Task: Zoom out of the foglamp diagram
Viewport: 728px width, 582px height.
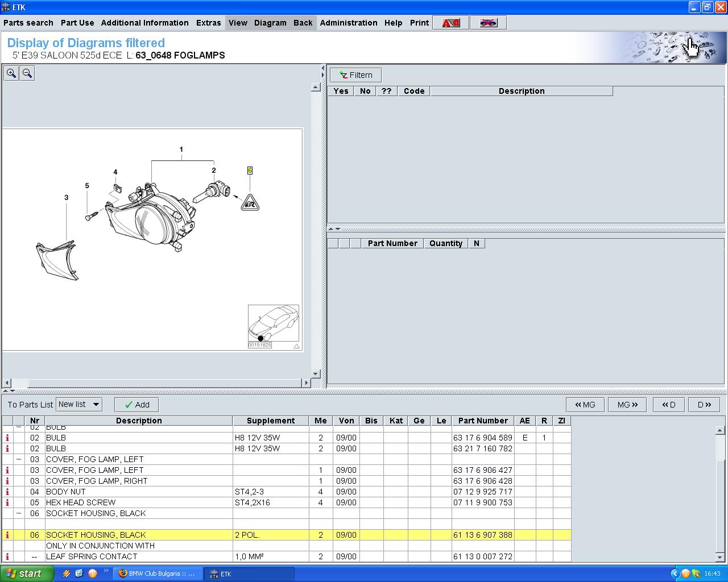Action: click(27, 73)
